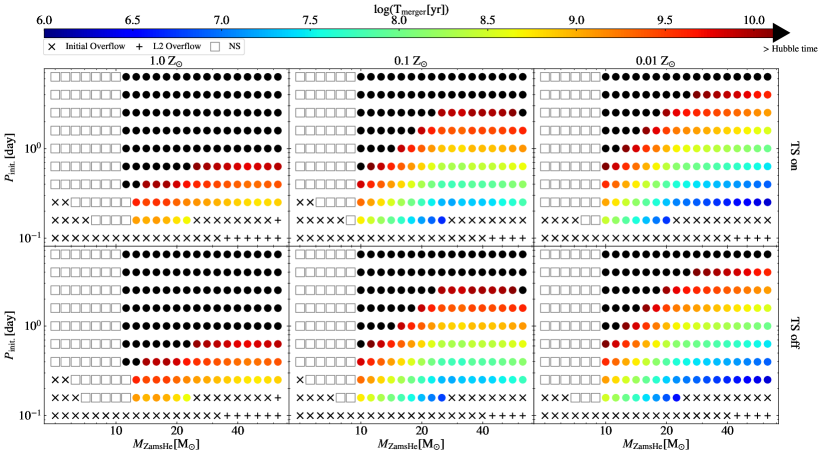Click the '1.0 Z☉' panel title
Screen dimensions: 822x455
(x=166, y=61)
